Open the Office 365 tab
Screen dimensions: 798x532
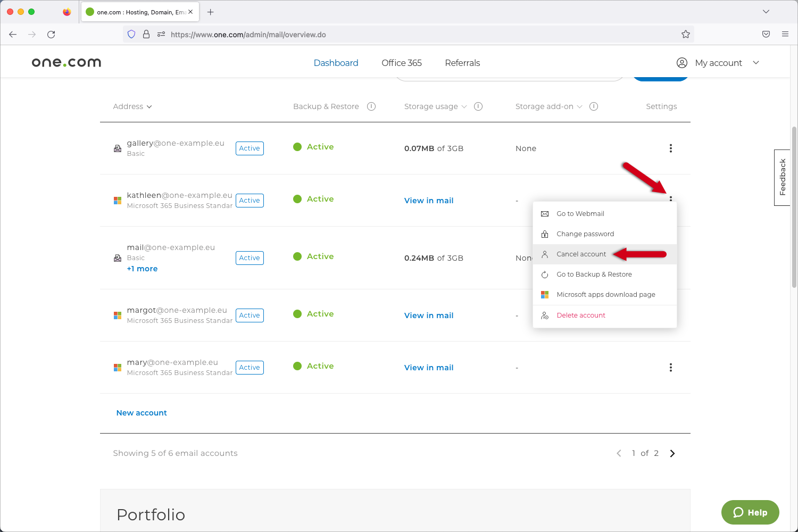click(401, 63)
